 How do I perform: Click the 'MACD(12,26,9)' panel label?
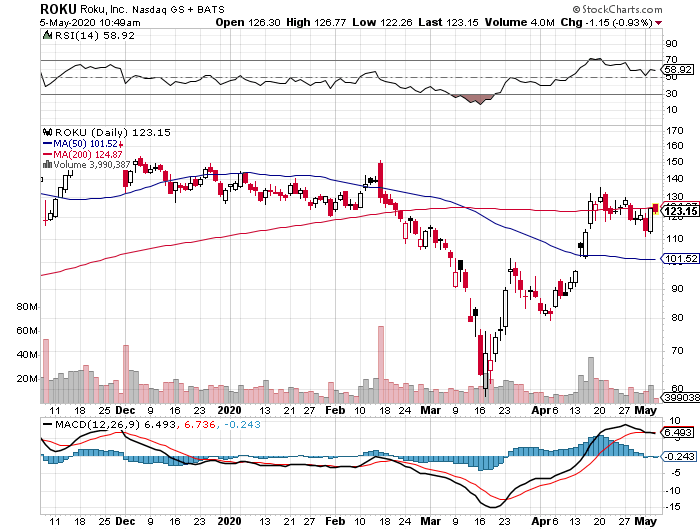click(x=97, y=424)
